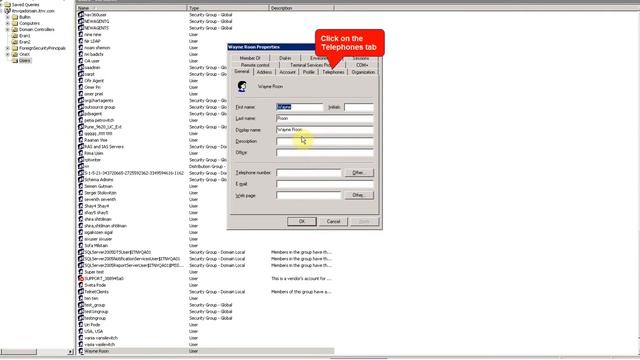Click the Schema Admins group icon
Image resolution: width=640 pixels, height=360 pixels.
click(x=81, y=180)
